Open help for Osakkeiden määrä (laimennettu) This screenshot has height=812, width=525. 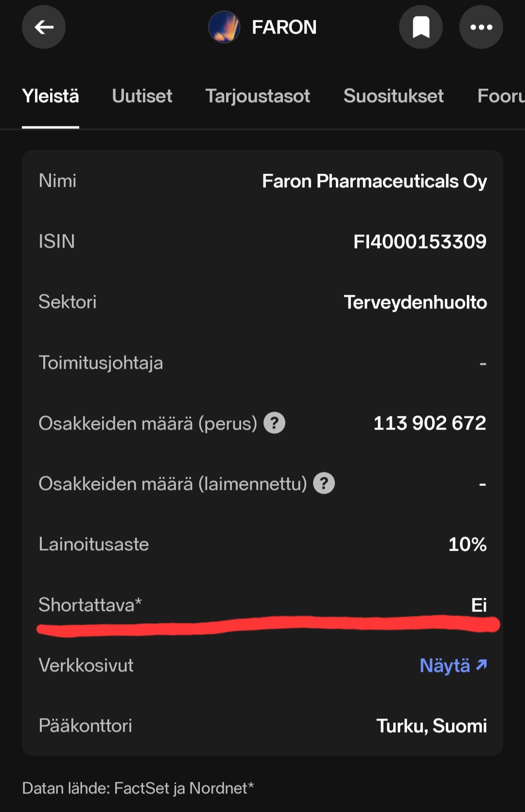coord(324,484)
